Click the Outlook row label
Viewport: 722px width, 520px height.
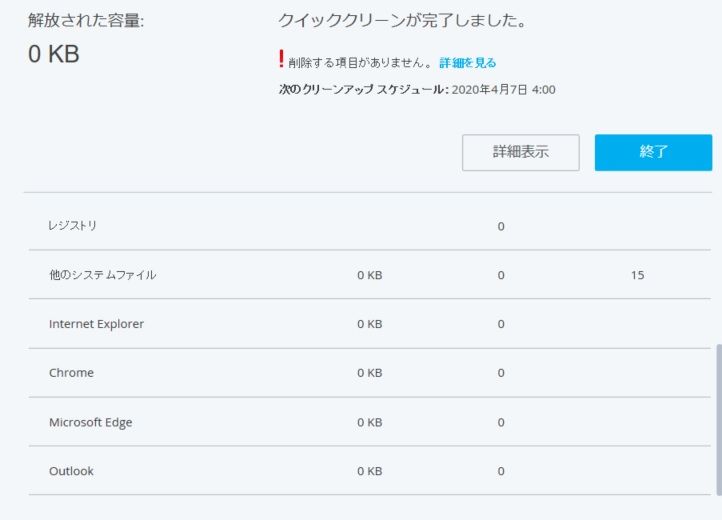(71, 471)
